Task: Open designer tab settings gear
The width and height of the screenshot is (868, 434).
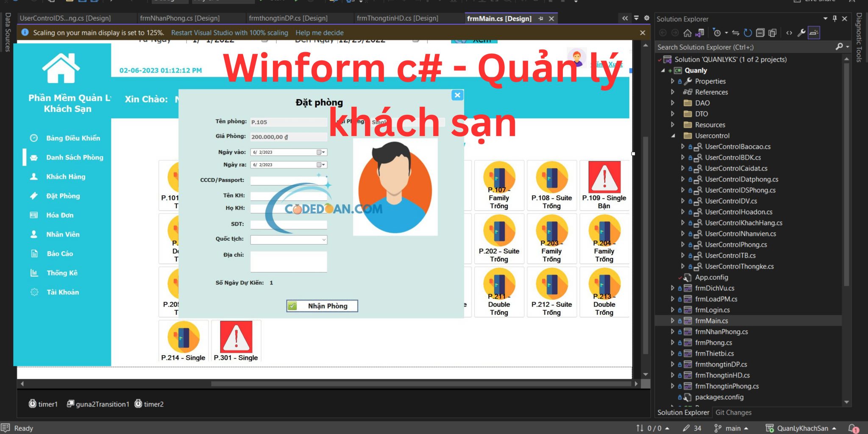Action: 646,18
